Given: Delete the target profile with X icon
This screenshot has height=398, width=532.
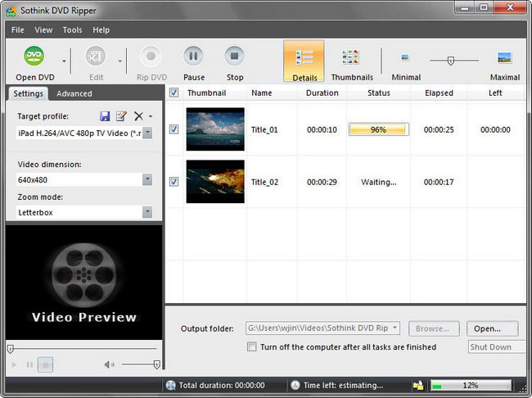Looking at the screenshot, I should pos(138,116).
